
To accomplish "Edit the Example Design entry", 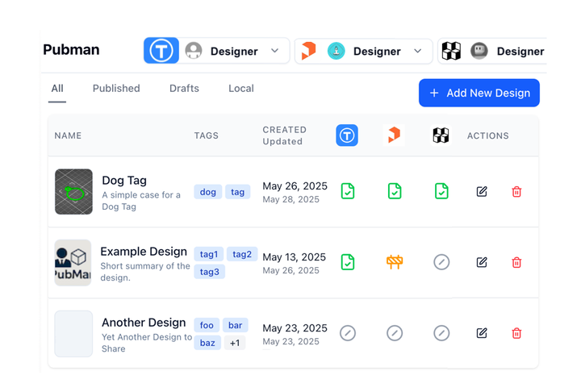I will (x=481, y=262).
